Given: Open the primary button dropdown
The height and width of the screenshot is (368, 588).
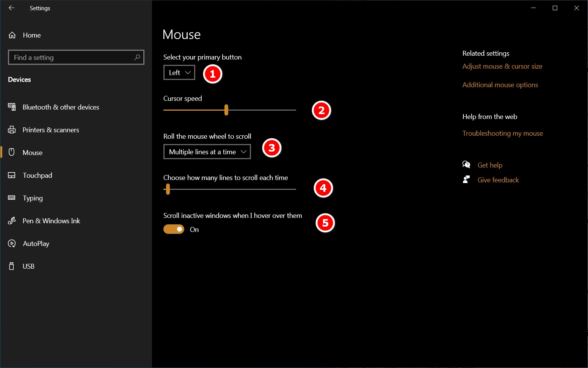Looking at the screenshot, I should click(179, 72).
